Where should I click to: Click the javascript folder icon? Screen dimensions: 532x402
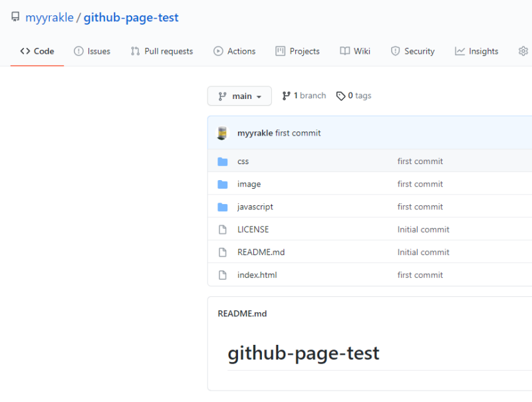(x=223, y=207)
